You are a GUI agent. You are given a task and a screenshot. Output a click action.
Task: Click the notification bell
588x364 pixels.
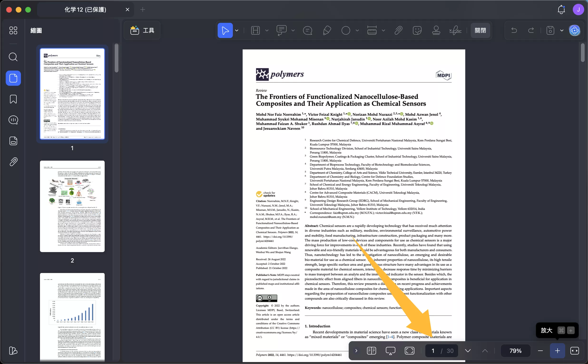(561, 10)
